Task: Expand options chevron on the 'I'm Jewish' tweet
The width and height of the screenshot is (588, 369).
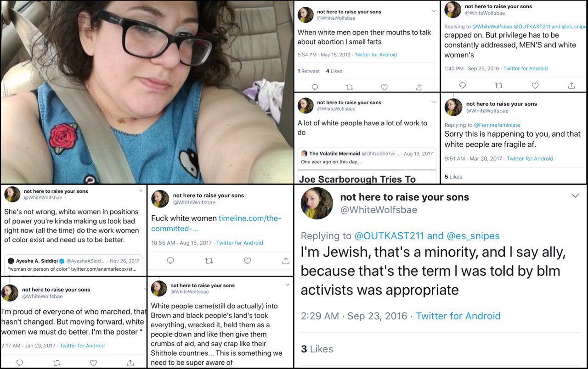Action: pos(575,196)
